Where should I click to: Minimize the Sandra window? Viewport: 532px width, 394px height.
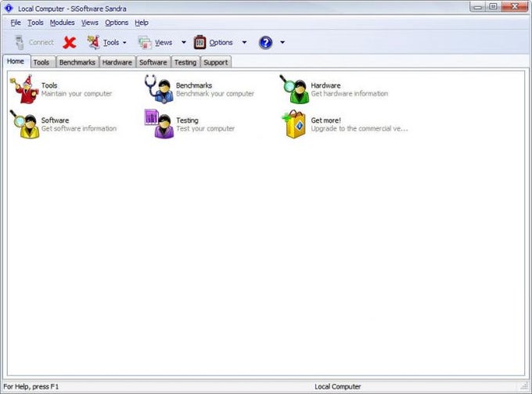pyautogui.click(x=478, y=7)
